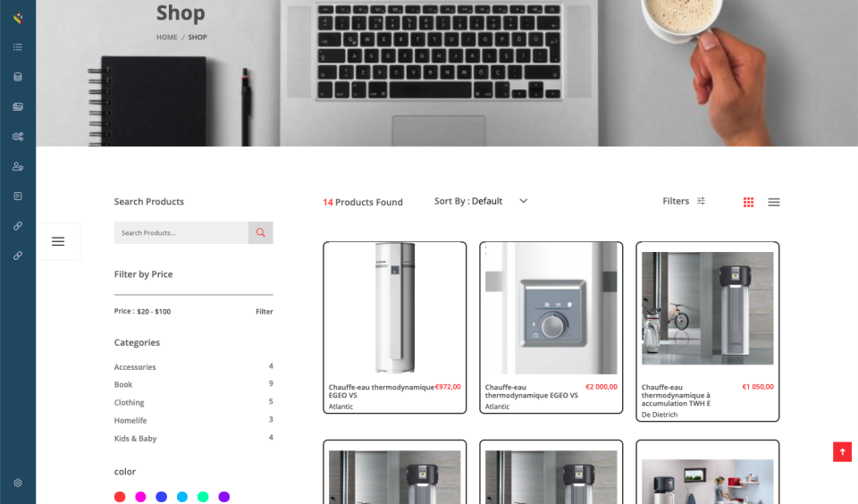This screenshot has height=504, width=858.
Task: Open settings gear at sidebar bottom
Action: tap(18, 483)
